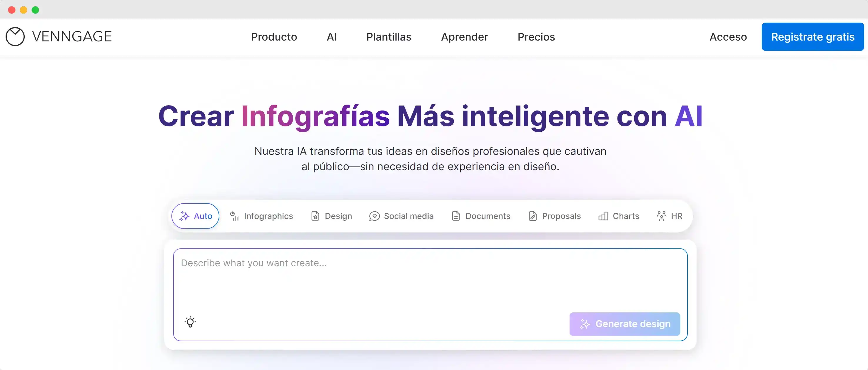Open the Producto navigation menu
The width and height of the screenshot is (868, 370).
click(x=274, y=37)
